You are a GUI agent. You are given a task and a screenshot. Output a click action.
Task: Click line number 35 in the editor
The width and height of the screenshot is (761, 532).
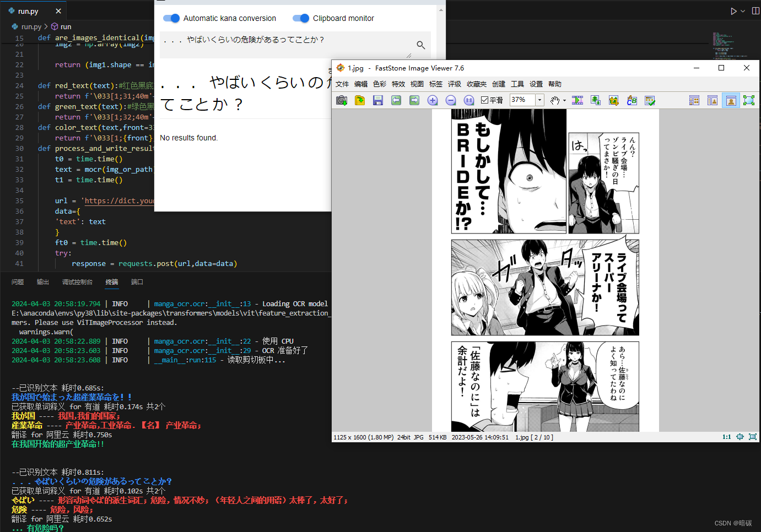(19, 201)
